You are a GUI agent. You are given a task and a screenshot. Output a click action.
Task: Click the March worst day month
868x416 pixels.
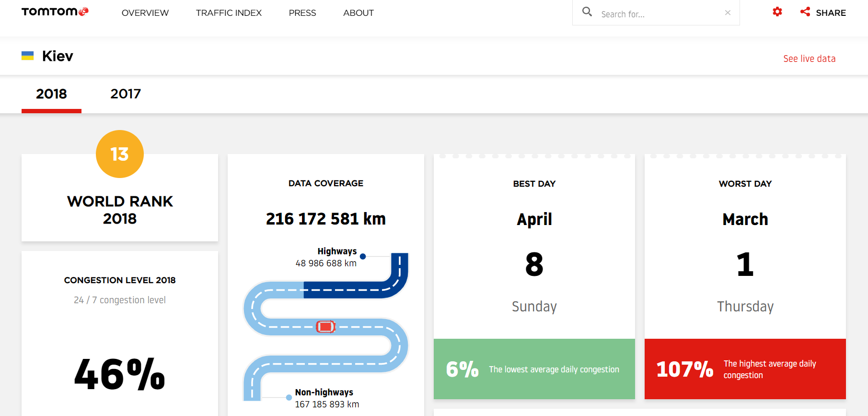pyautogui.click(x=745, y=219)
